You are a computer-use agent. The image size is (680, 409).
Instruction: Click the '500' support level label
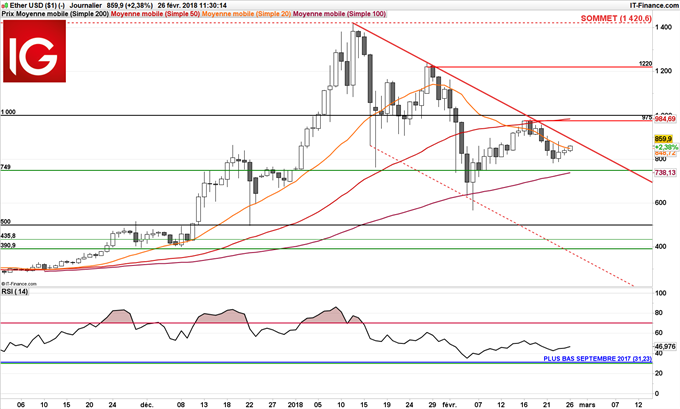point(6,222)
